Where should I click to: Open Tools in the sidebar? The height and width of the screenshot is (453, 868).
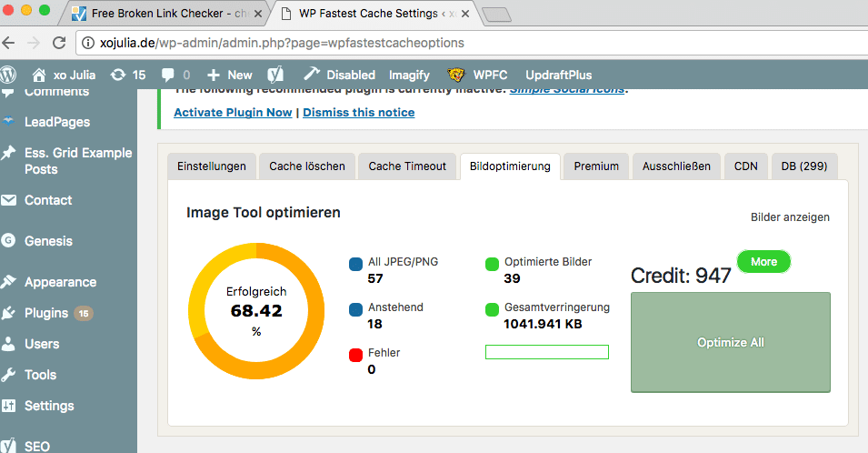click(x=40, y=375)
